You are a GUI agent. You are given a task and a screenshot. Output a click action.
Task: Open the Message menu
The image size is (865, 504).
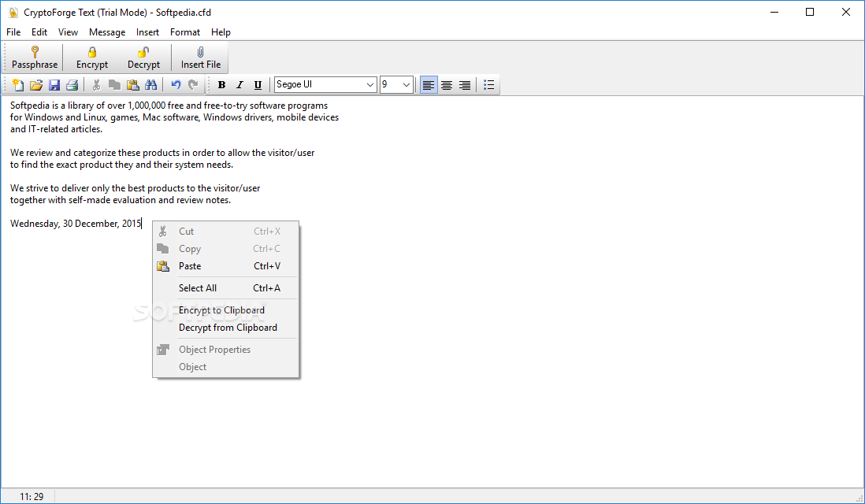[x=107, y=32]
